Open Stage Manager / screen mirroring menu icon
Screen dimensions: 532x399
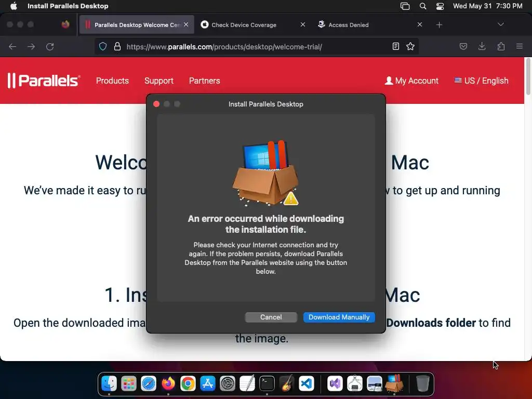405,6
